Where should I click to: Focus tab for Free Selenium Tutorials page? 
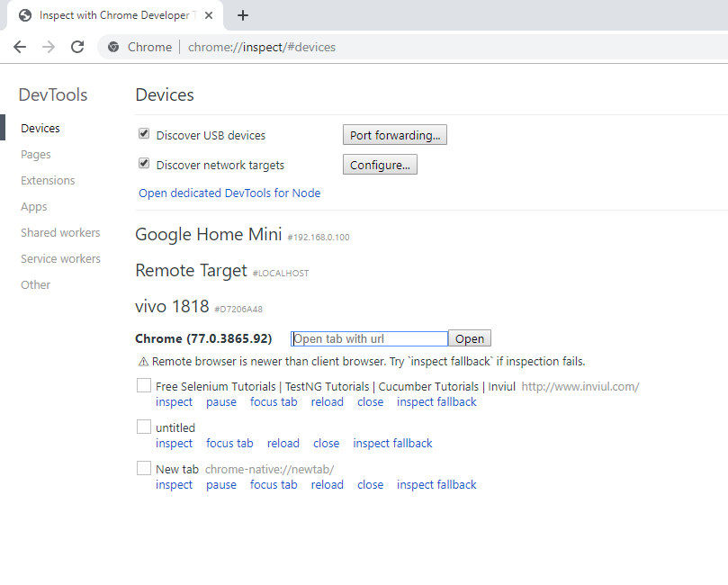(x=274, y=402)
